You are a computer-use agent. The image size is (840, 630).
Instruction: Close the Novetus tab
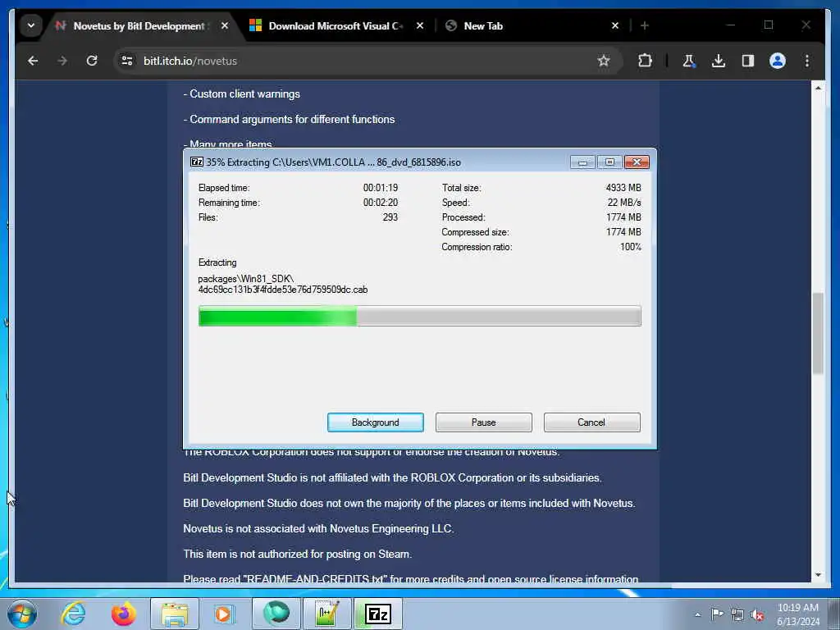tap(225, 25)
